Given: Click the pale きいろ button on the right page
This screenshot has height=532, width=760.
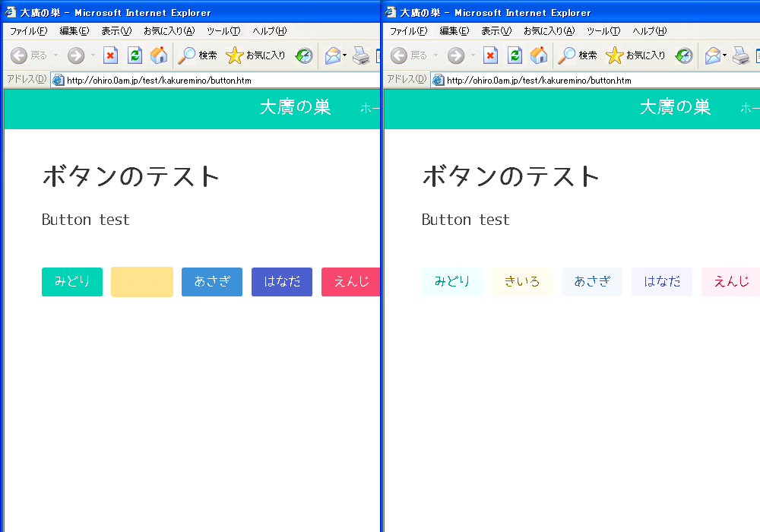Looking at the screenshot, I should [522, 282].
